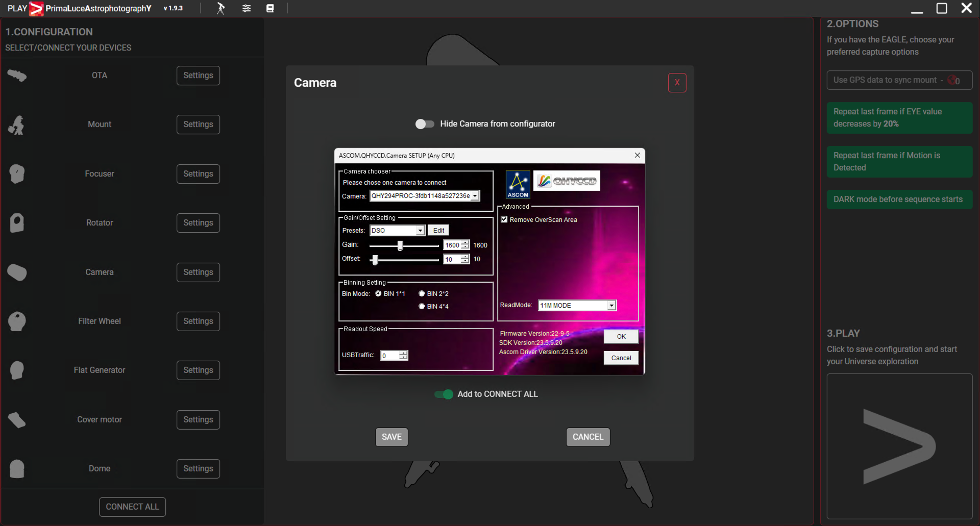Viewport: 980px width, 526px height.
Task: Toggle Add to CONNECT ALL switch
Action: point(444,394)
